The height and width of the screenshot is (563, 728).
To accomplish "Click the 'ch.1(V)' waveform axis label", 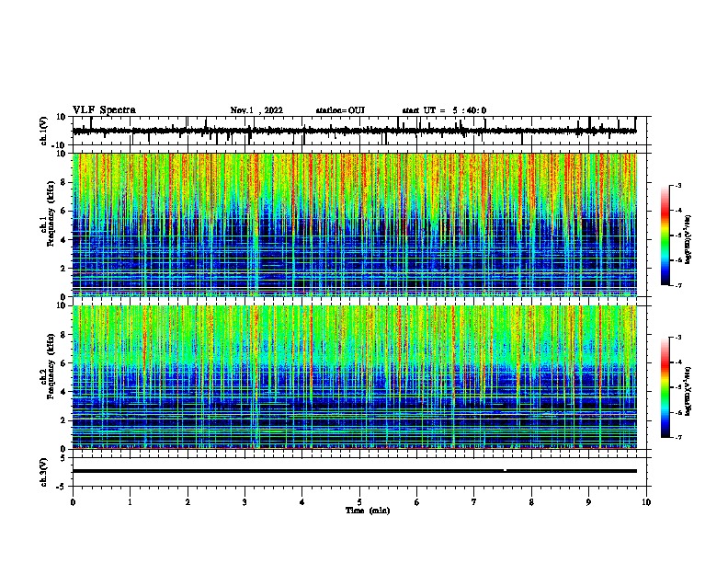I will click(44, 131).
